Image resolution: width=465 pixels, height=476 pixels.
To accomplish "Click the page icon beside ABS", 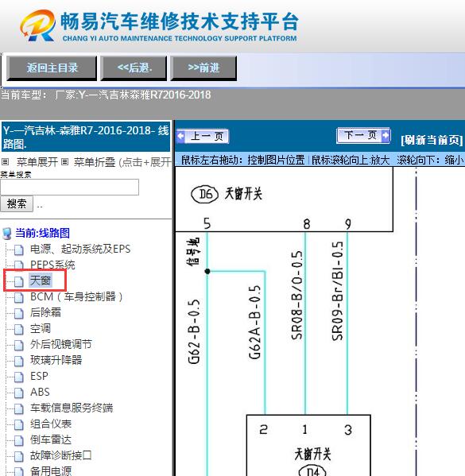I will [19, 393].
